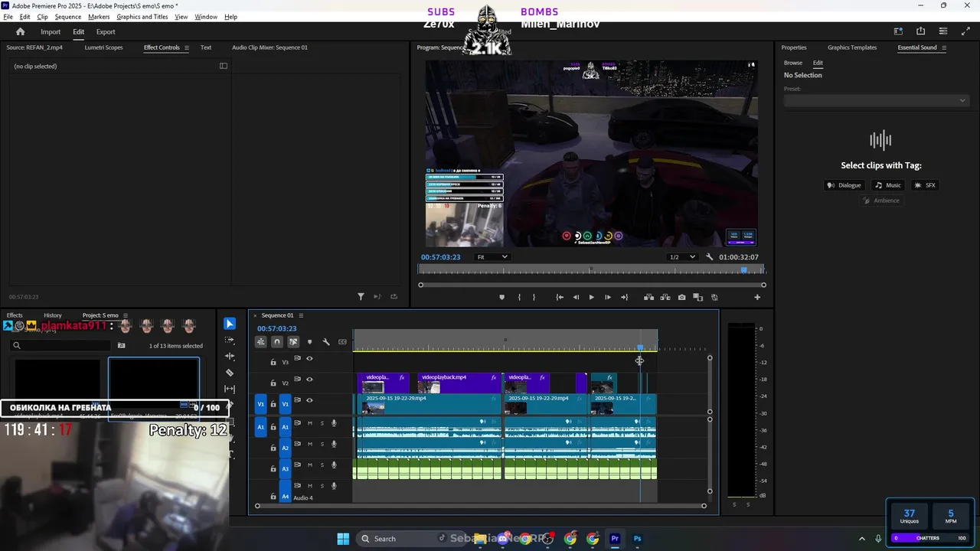This screenshot has width=980, height=551.
Task: Solo audio track A2
Action: tap(322, 444)
